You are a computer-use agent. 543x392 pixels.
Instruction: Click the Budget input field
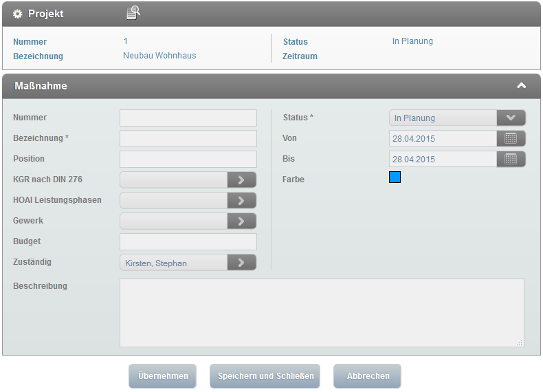click(188, 241)
